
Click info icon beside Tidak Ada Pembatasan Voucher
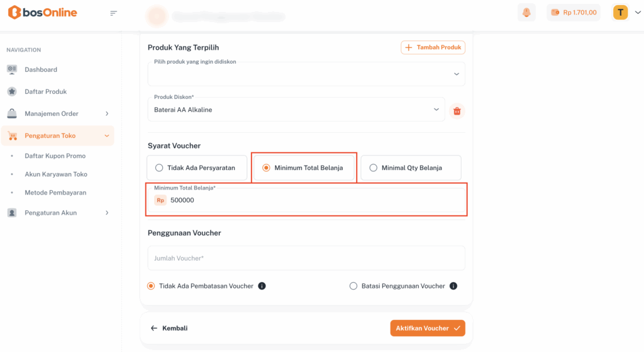click(x=262, y=286)
